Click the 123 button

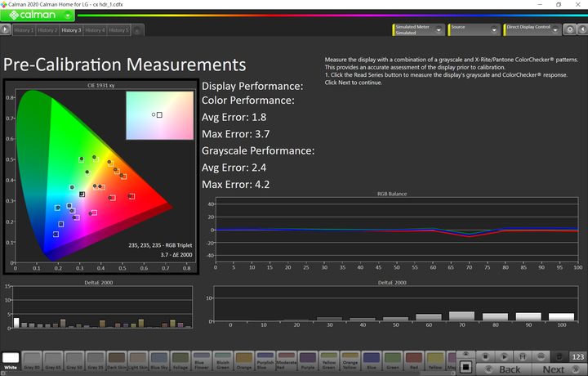(x=578, y=356)
